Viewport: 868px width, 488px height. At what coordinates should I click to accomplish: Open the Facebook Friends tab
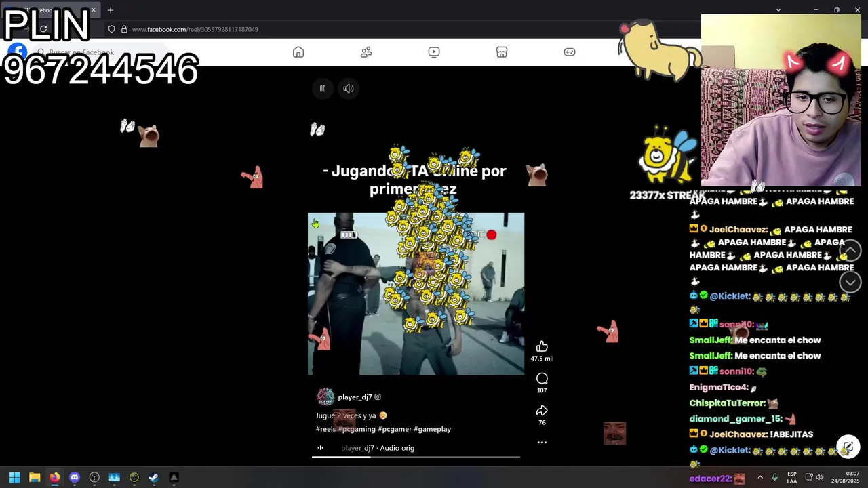pos(366,52)
